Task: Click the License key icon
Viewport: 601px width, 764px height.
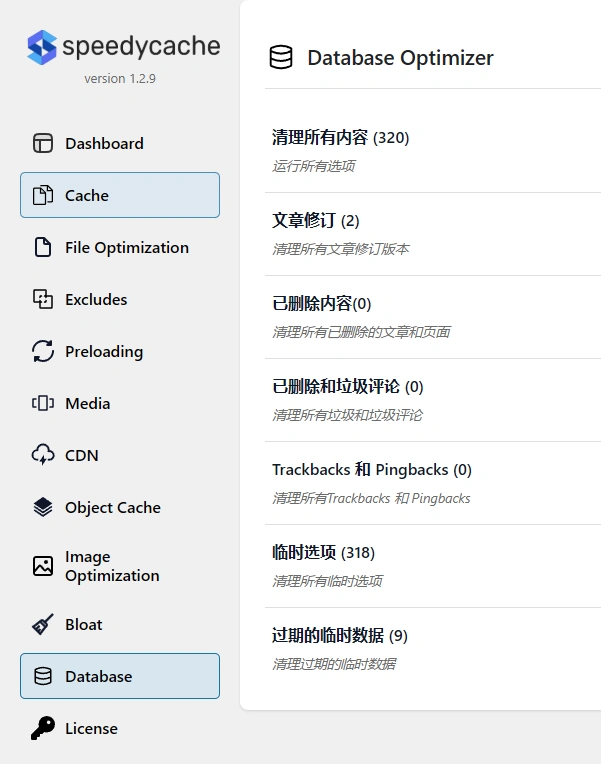Action: coord(43,728)
